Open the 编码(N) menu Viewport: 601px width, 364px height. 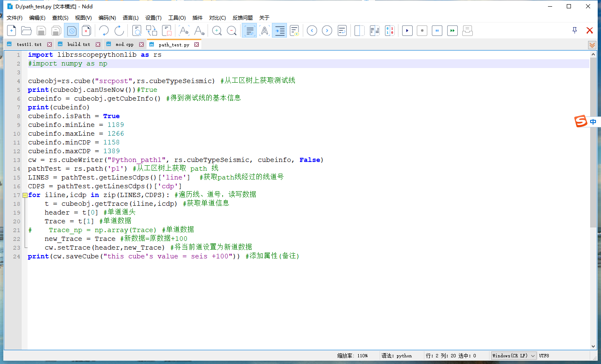click(x=107, y=18)
